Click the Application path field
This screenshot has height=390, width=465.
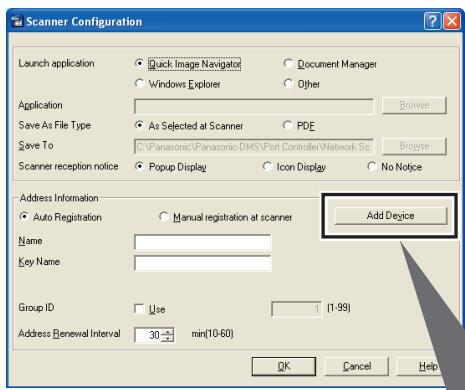pos(254,106)
